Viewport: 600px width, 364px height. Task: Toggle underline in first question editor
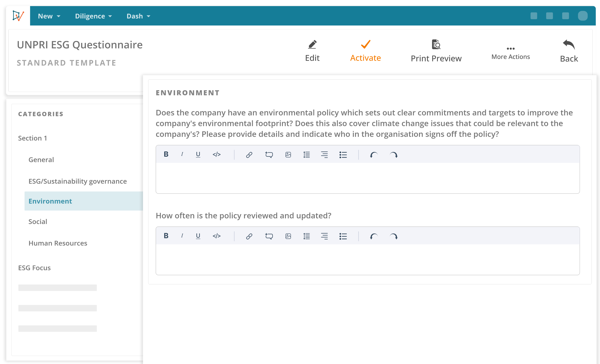pos(198,154)
